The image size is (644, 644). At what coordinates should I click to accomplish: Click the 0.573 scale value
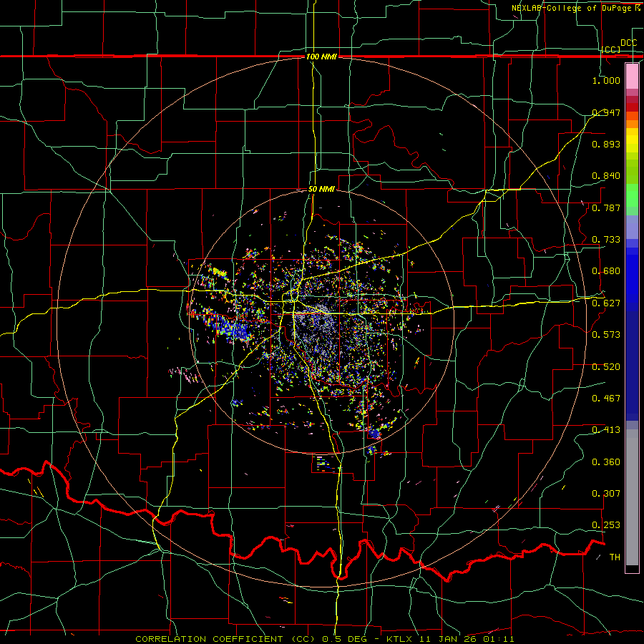click(606, 335)
